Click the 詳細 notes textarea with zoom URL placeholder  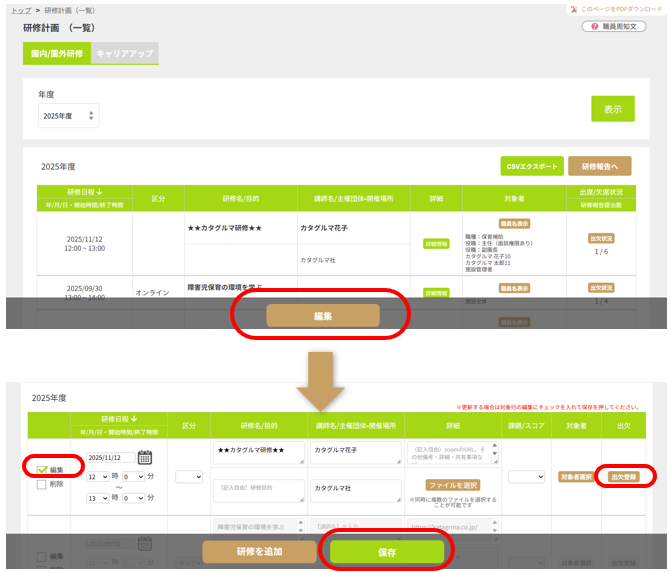[453, 453]
